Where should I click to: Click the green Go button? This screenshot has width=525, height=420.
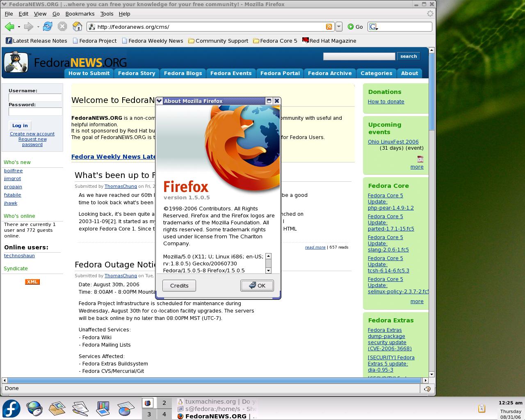(355, 27)
